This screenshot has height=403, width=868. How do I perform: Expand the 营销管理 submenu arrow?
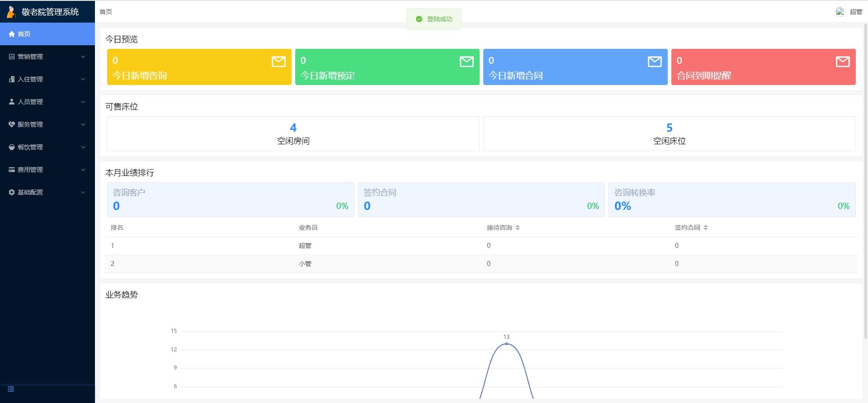point(83,57)
